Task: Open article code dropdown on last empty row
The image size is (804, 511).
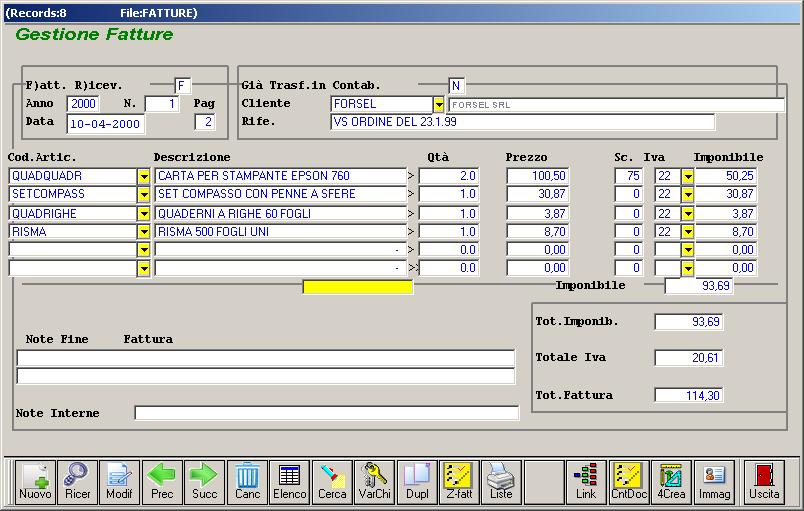Action: click(x=144, y=268)
